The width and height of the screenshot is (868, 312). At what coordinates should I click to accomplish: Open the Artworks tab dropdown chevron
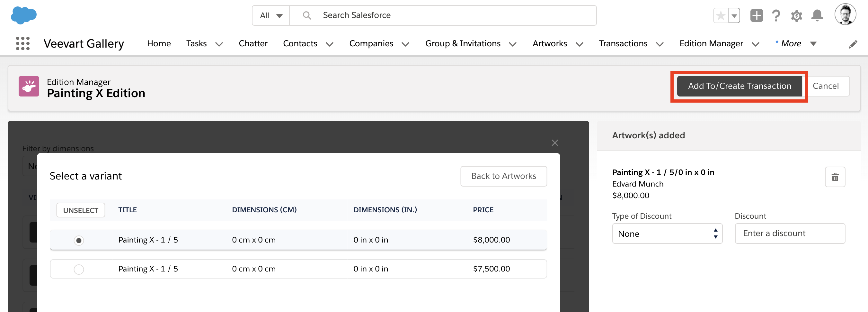579,44
